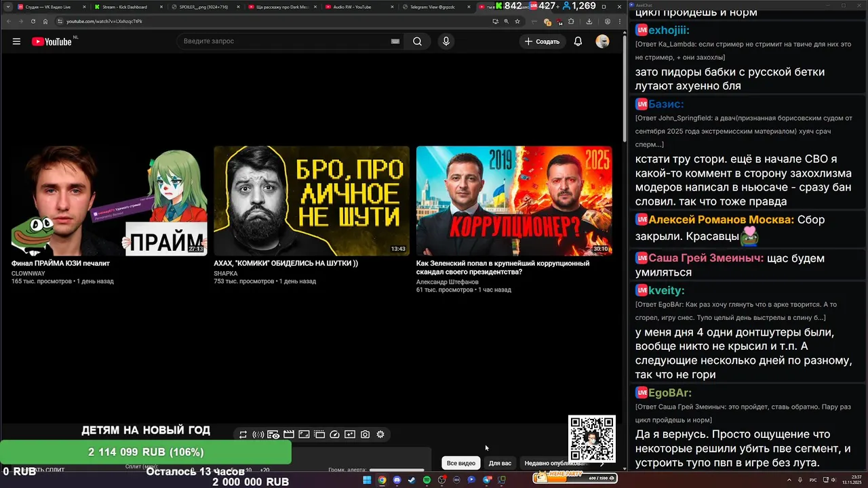Switch to Stream - Kick Dashboard tab
868x488 pixels.
tap(126, 7)
